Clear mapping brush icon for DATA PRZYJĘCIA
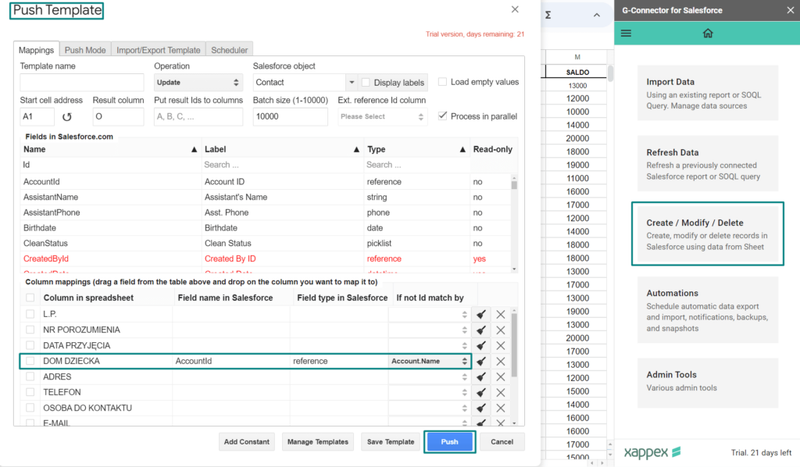This screenshot has width=800, height=467. (x=481, y=346)
